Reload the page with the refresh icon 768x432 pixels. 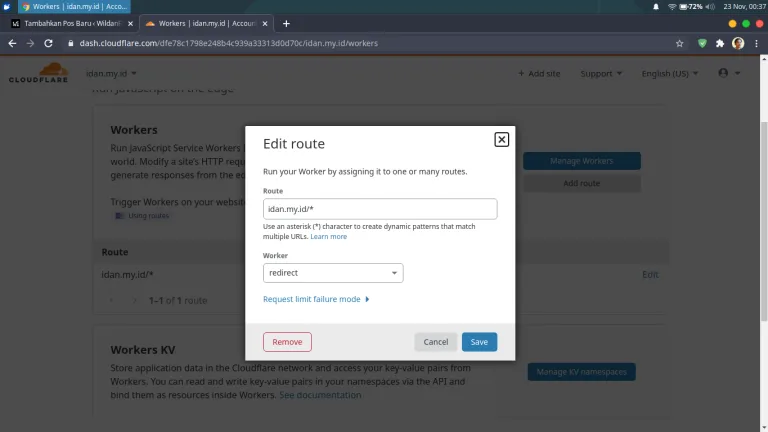pos(49,43)
